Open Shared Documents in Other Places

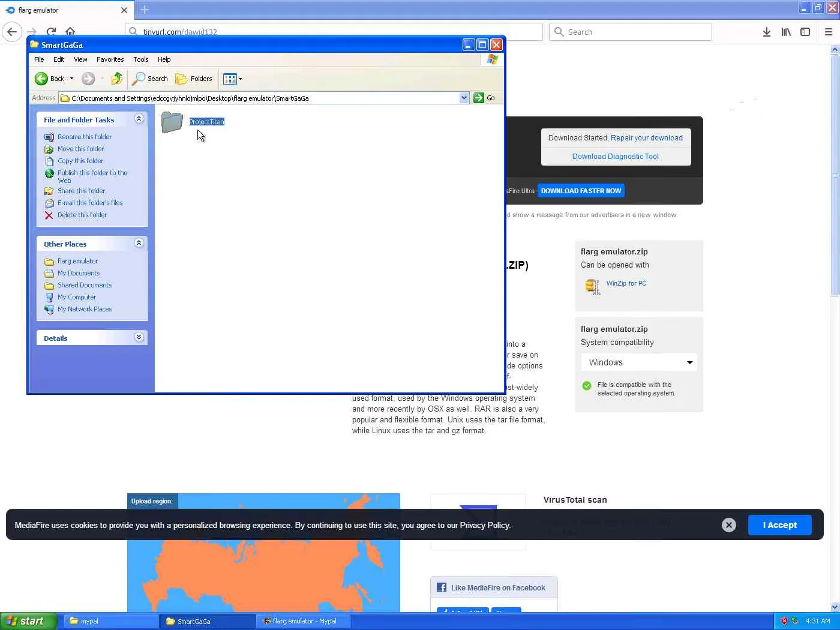(85, 285)
